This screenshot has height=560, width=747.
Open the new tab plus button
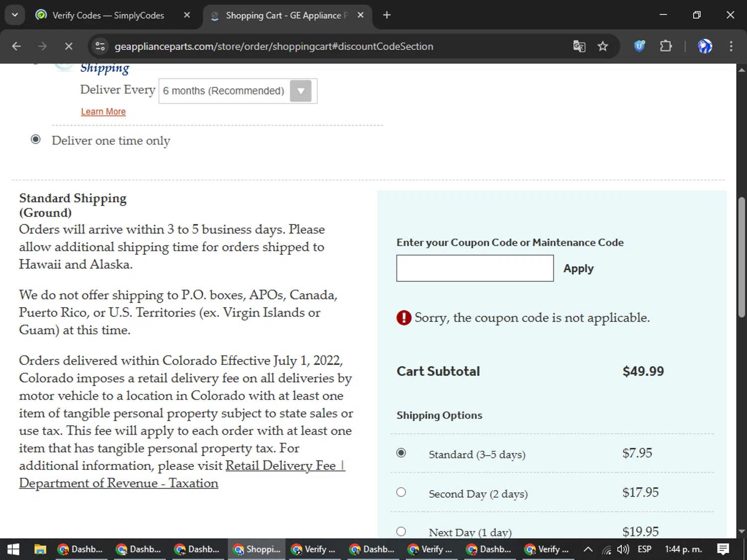tap(387, 15)
